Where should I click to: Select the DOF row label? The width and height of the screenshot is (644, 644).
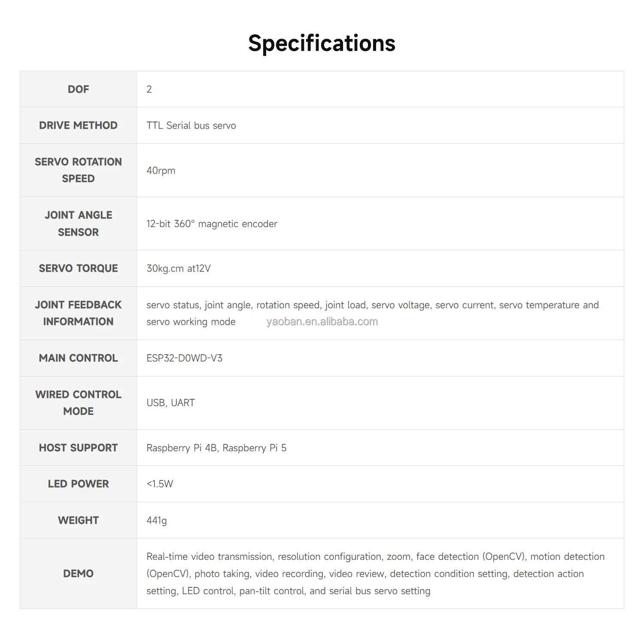pos(78,89)
